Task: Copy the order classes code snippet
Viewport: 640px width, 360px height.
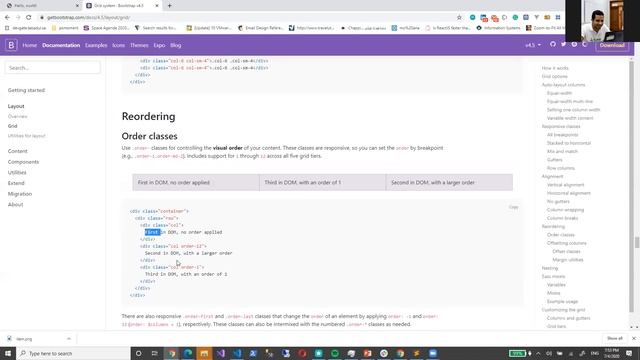Action: pos(513,207)
